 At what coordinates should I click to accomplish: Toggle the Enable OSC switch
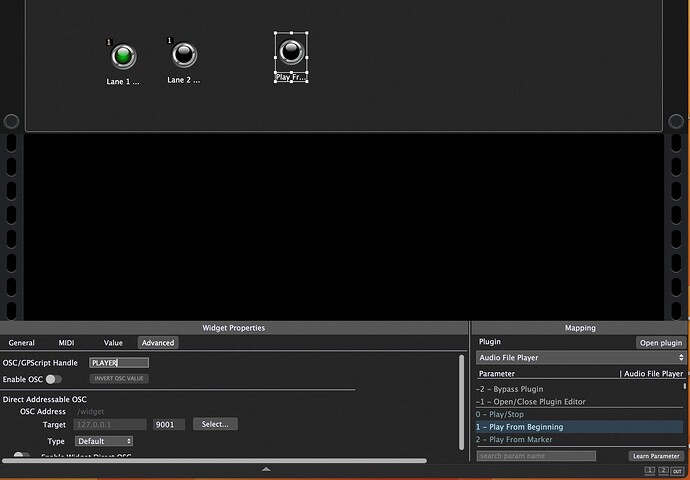(54, 379)
